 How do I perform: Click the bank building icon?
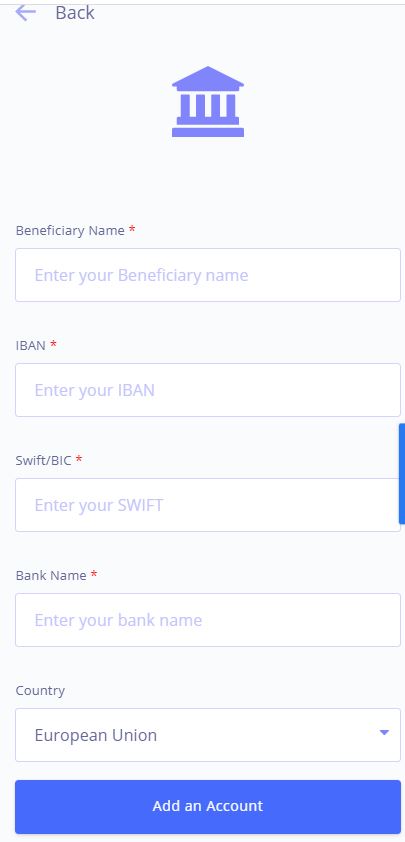[208, 101]
